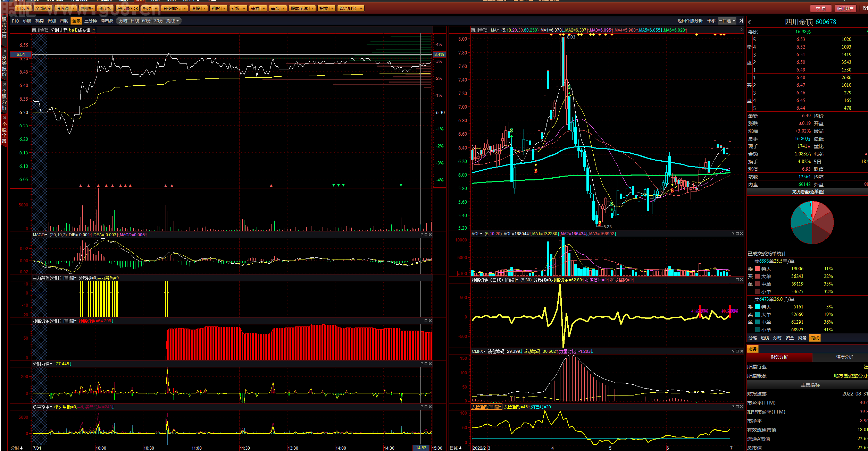Switch to 日线 chart period
Image resolution: width=868 pixels, height=451 pixels.
click(135, 21)
